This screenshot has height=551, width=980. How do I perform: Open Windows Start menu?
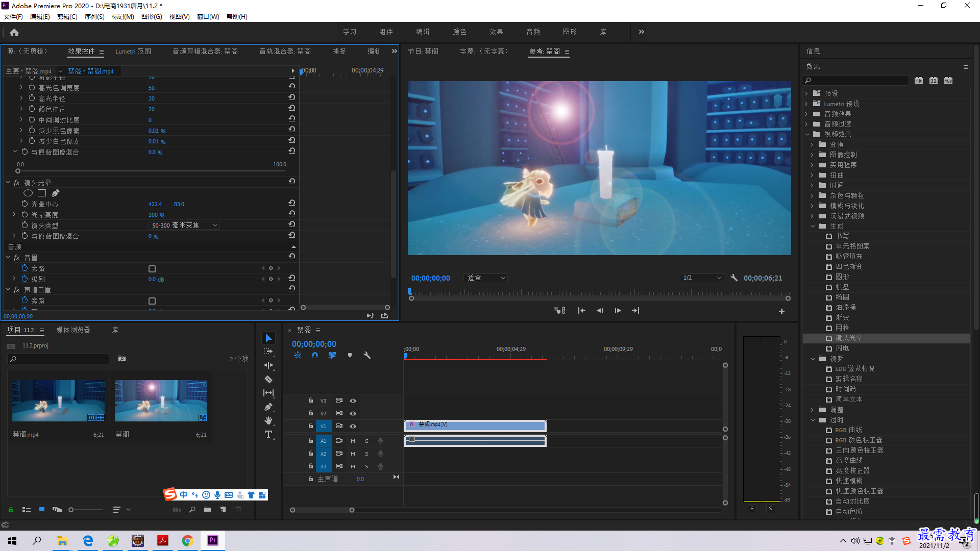(x=12, y=540)
